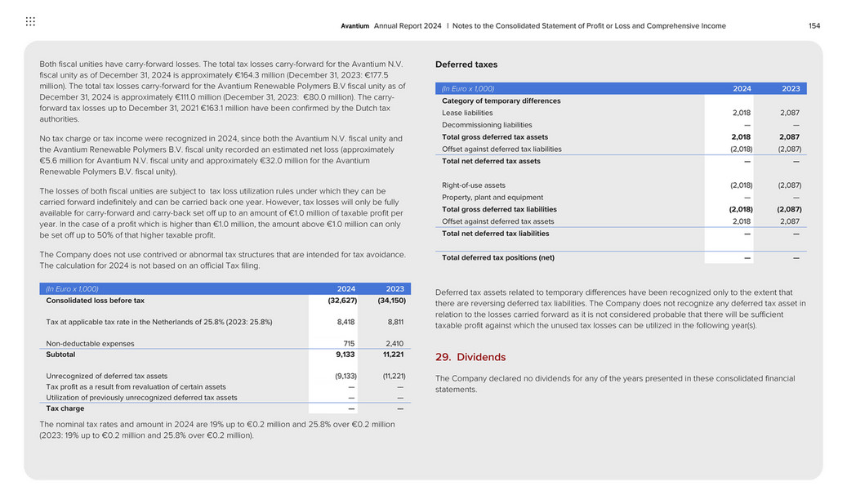Click paragraph The Company declared no dividends
The image size is (847, 504).
pyautogui.click(x=615, y=384)
